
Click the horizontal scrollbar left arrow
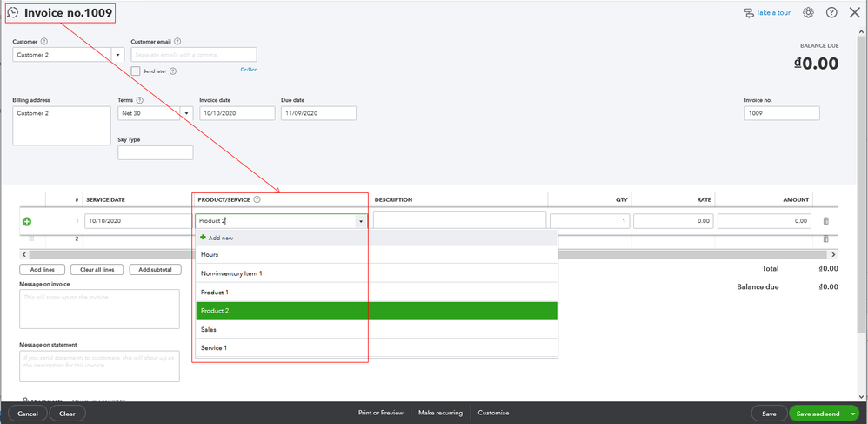pyautogui.click(x=23, y=254)
